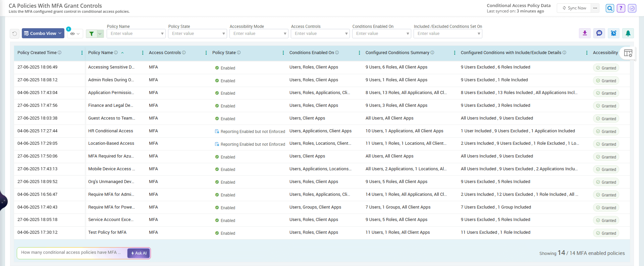The height and width of the screenshot is (266, 644).
Task: Click the AI question input field
Action: (72, 253)
